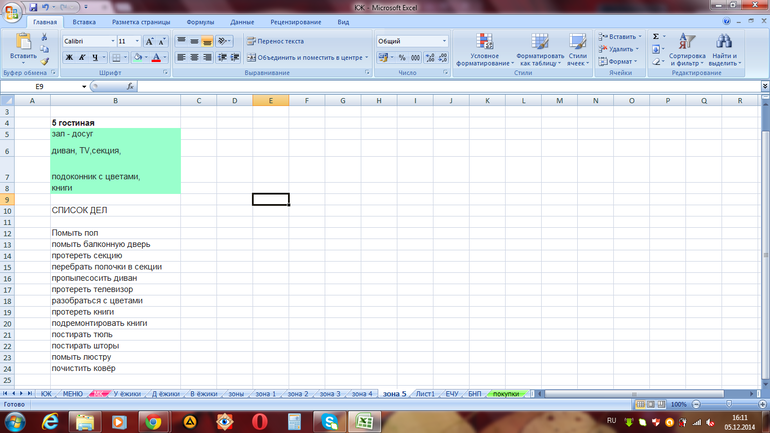Expand the Условное форматирование menu
The width and height of the screenshot is (770, 433).
point(485,50)
